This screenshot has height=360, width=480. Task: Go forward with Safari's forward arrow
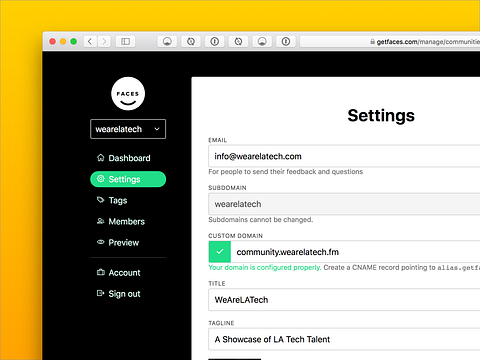pyautogui.click(x=104, y=41)
